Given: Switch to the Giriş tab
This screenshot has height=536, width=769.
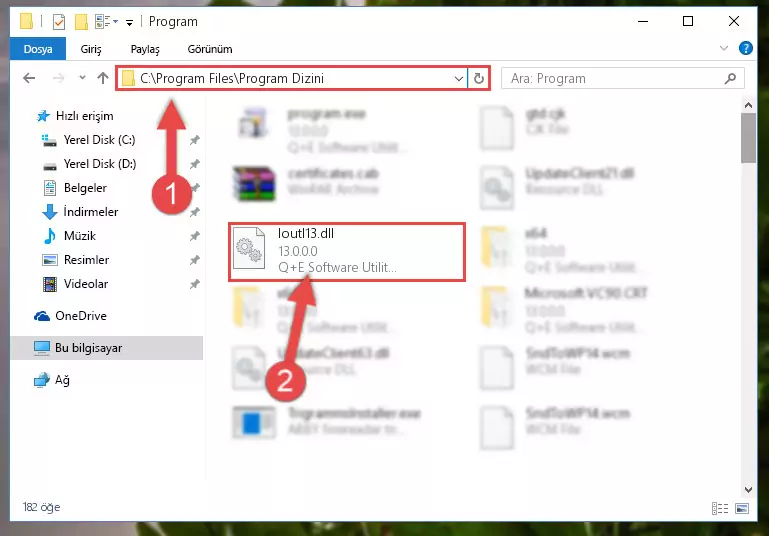Looking at the screenshot, I should coord(91,49).
